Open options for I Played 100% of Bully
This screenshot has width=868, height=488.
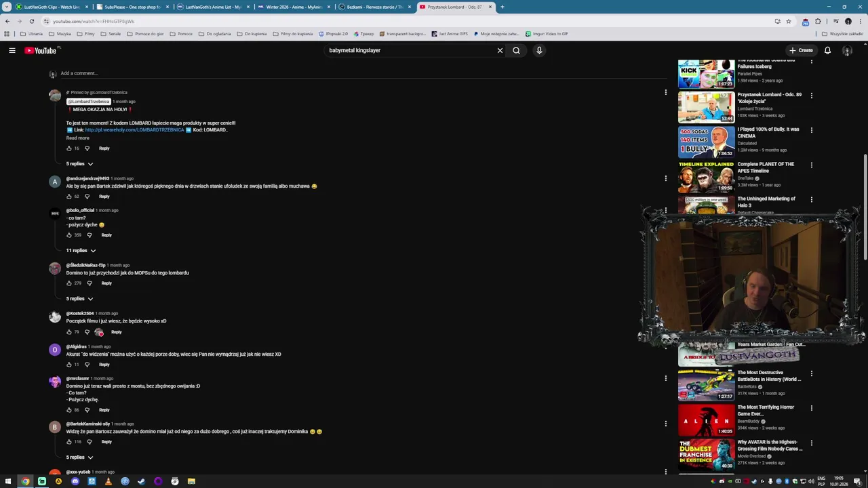coord(811,130)
